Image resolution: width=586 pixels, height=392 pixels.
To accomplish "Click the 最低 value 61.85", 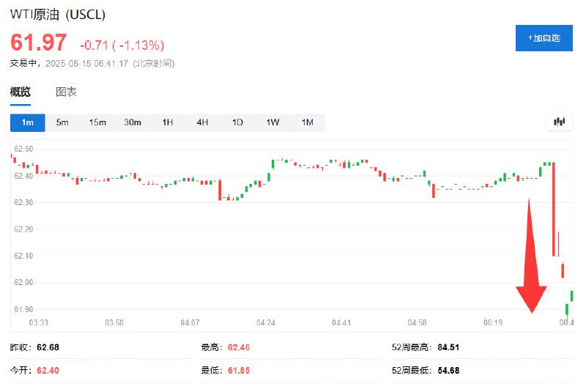I will 239,370.
